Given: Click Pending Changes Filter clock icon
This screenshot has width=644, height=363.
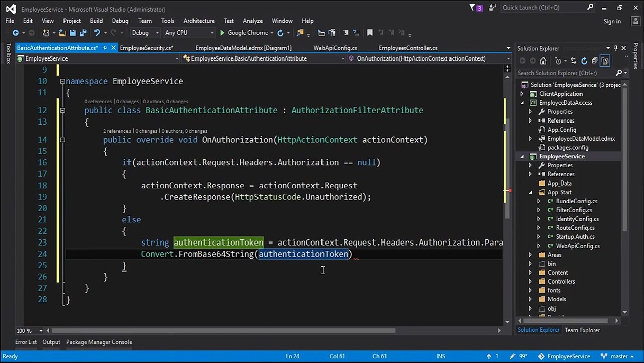Looking at the screenshot, I should pyautogui.click(x=558, y=61).
